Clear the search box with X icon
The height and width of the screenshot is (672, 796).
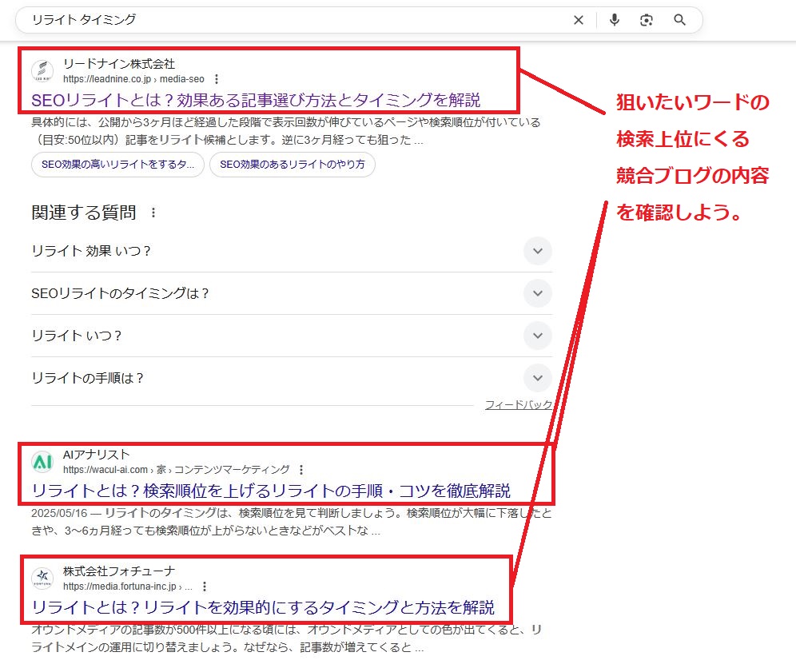coord(579,20)
